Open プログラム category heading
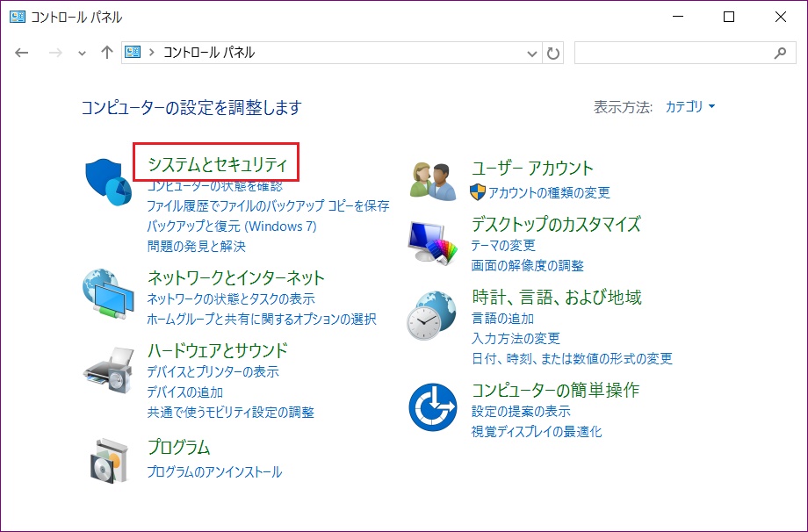The height and width of the screenshot is (532, 808). (179, 447)
